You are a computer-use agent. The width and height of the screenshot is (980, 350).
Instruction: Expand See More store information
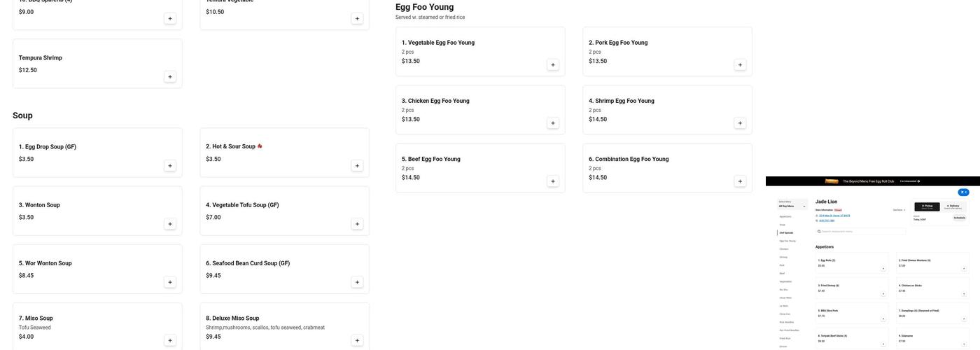[x=899, y=210]
